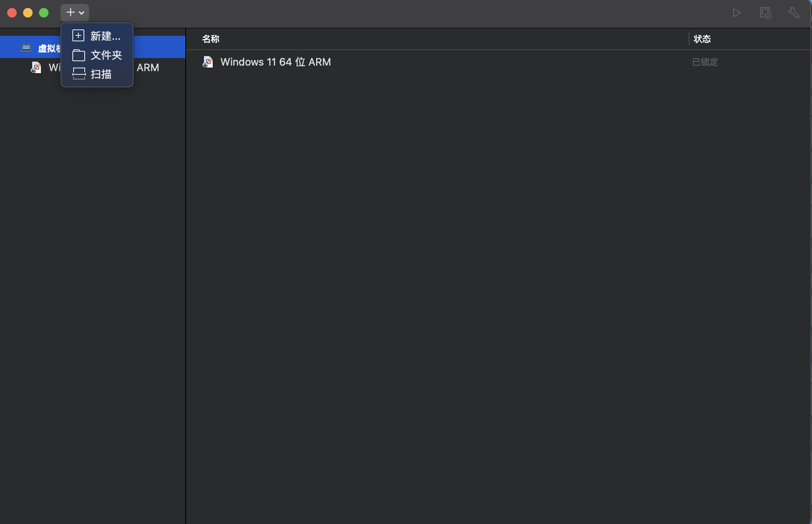Click the Windows VM icon in sidebar

pos(36,68)
